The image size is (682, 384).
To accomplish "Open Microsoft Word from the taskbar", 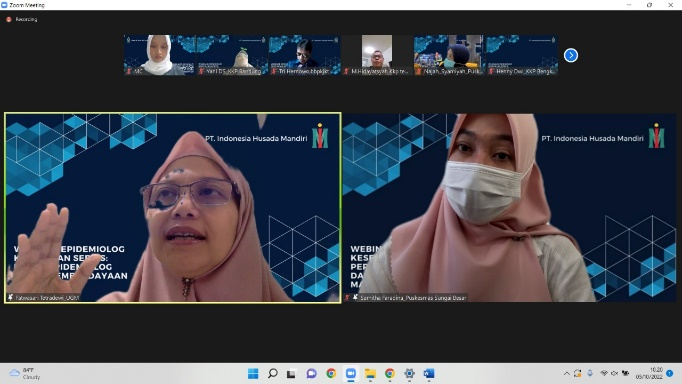I will click(x=429, y=373).
